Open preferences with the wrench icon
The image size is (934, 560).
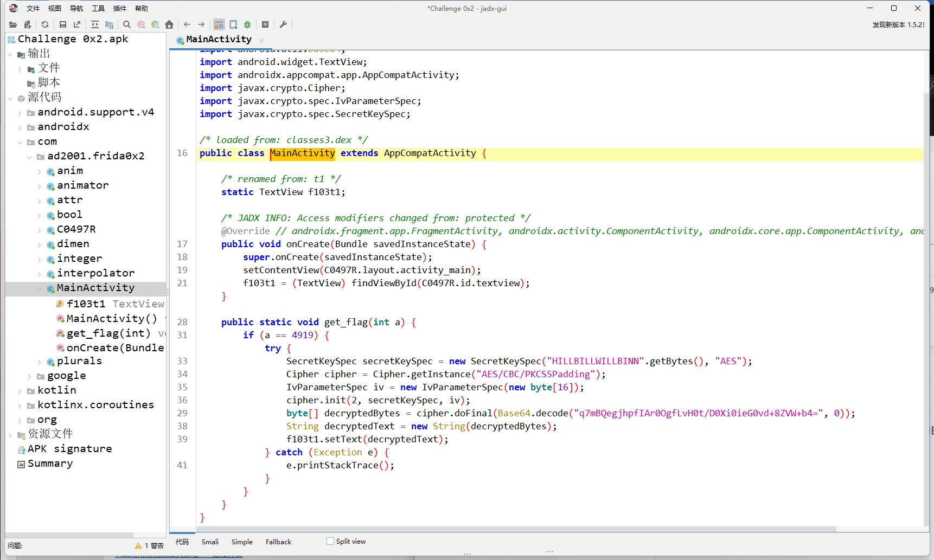coord(283,24)
